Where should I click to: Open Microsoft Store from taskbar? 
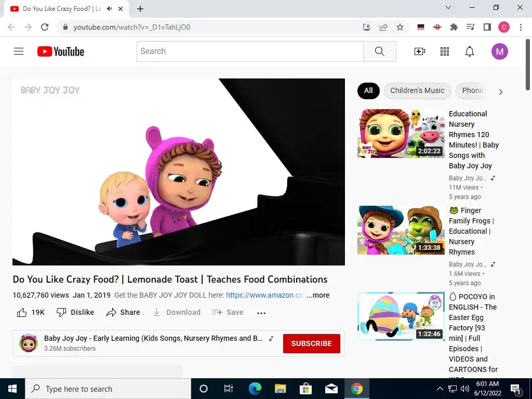coord(305,389)
